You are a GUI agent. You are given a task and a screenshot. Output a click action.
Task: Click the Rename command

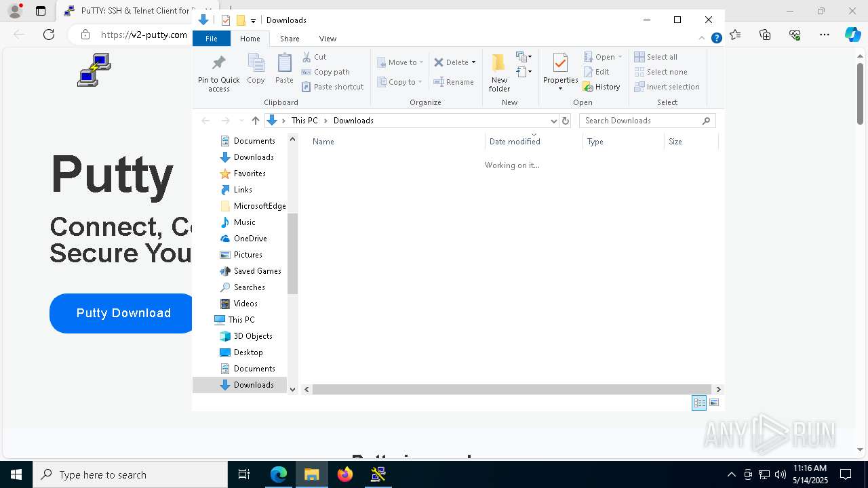[x=454, y=82]
